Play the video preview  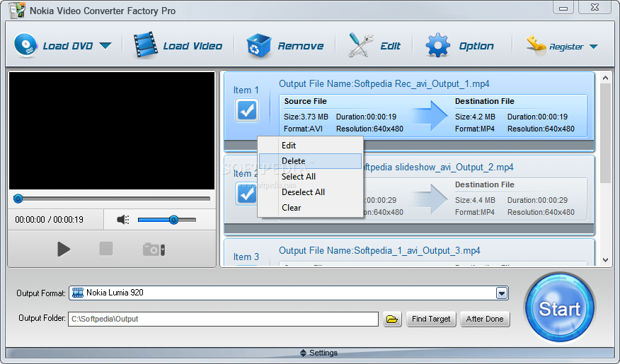tap(63, 249)
